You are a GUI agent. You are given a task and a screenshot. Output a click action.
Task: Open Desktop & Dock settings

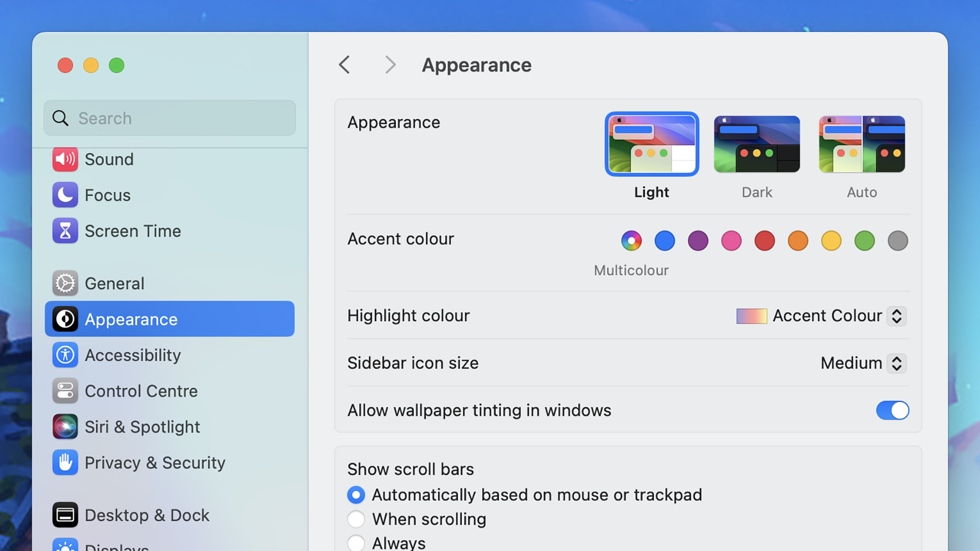point(65,514)
